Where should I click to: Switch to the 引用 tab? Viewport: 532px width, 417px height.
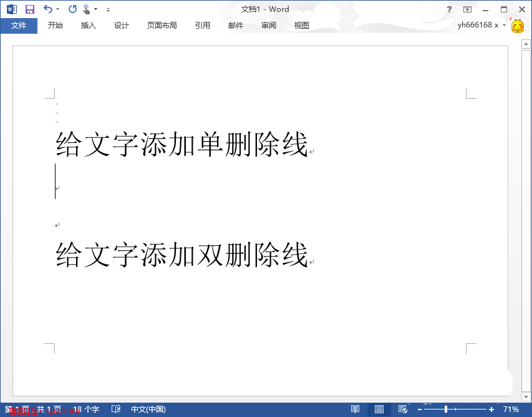(203, 26)
